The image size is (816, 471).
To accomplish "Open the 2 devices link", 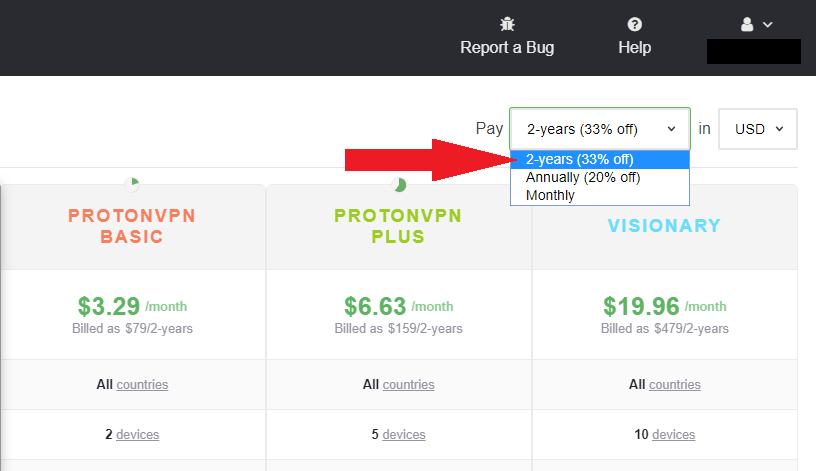I will point(137,434).
